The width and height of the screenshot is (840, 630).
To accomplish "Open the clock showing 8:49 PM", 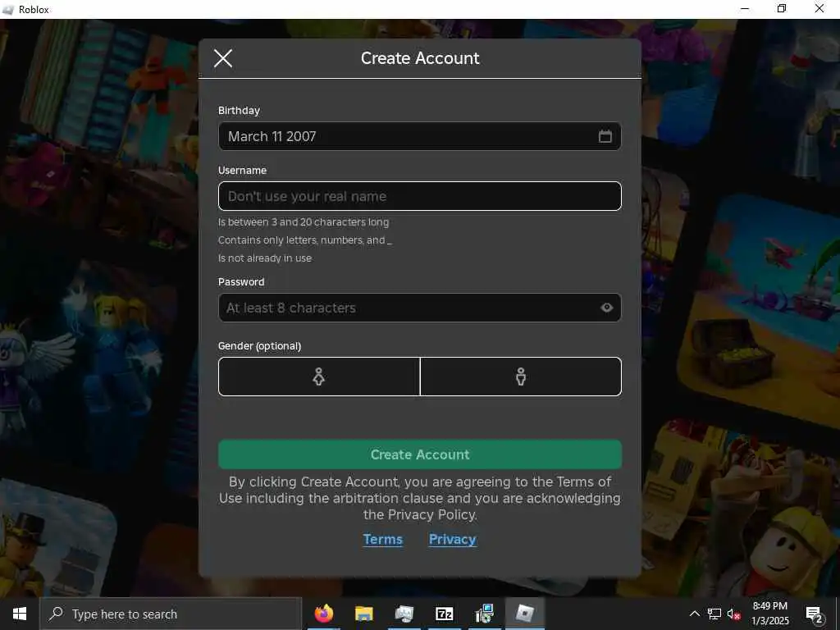I will click(x=769, y=614).
